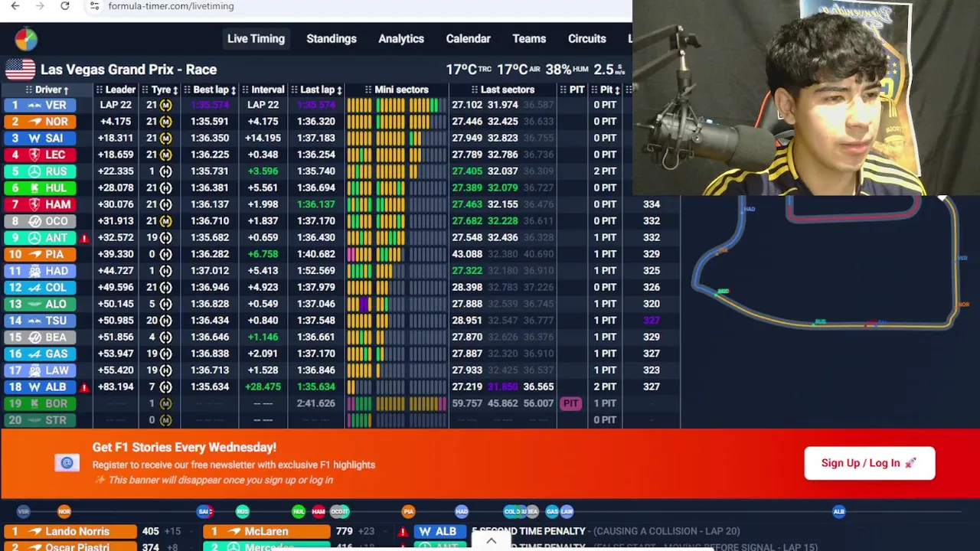Reload the page with the refresh icon
The image size is (980, 551).
point(65,6)
